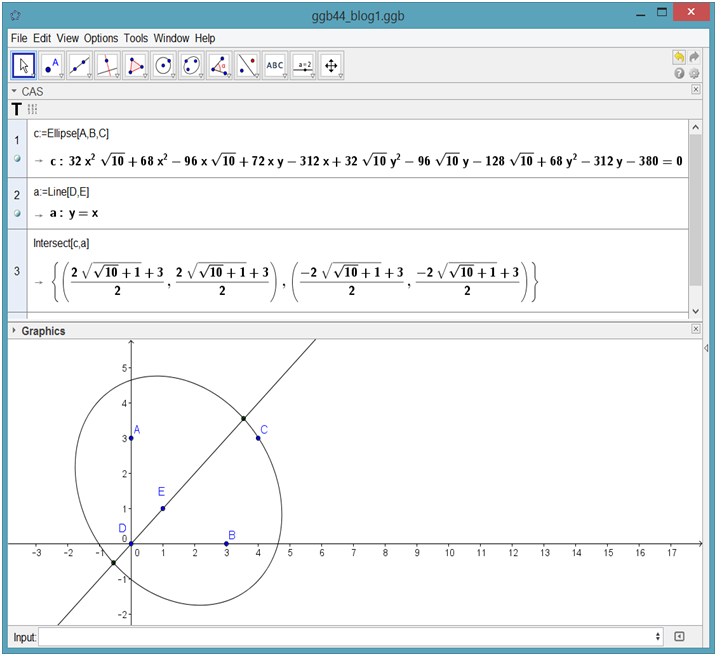Select the Polygon tool
The image size is (717, 656).
click(x=135, y=65)
